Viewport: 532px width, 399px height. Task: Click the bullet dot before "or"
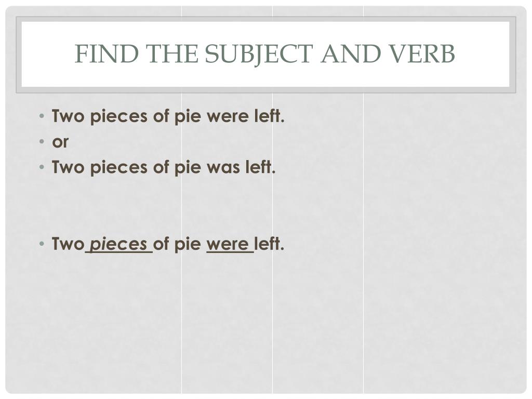(x=42, y=141)
